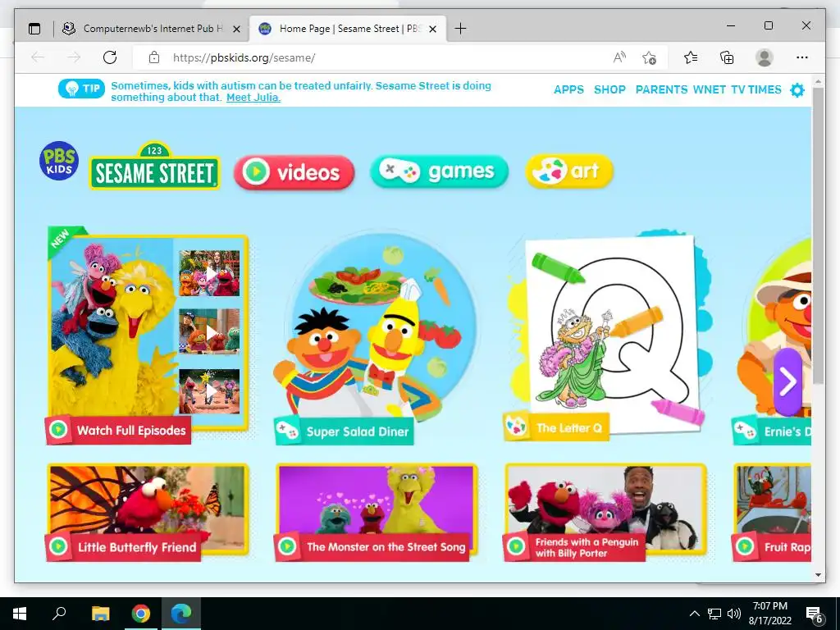Click the browser Forward arrow
This screenshot has width=840, height=630.
[x=73, y=57]
